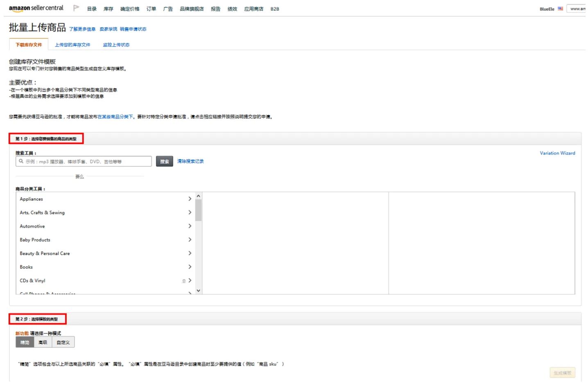The height and width of the screenshot is (387, 588).
Task: Click the lock icon on CDs & Vinyl row
Action: [x=184, y=281]
